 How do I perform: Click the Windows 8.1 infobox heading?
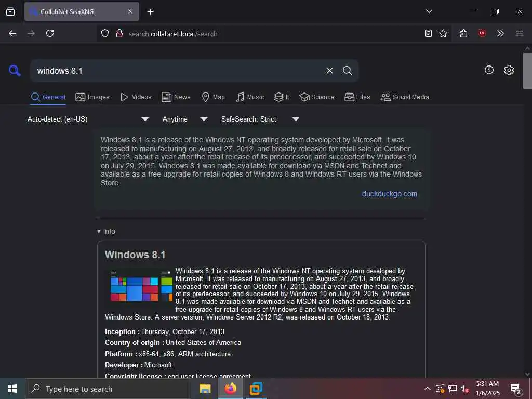click(135, 255)
